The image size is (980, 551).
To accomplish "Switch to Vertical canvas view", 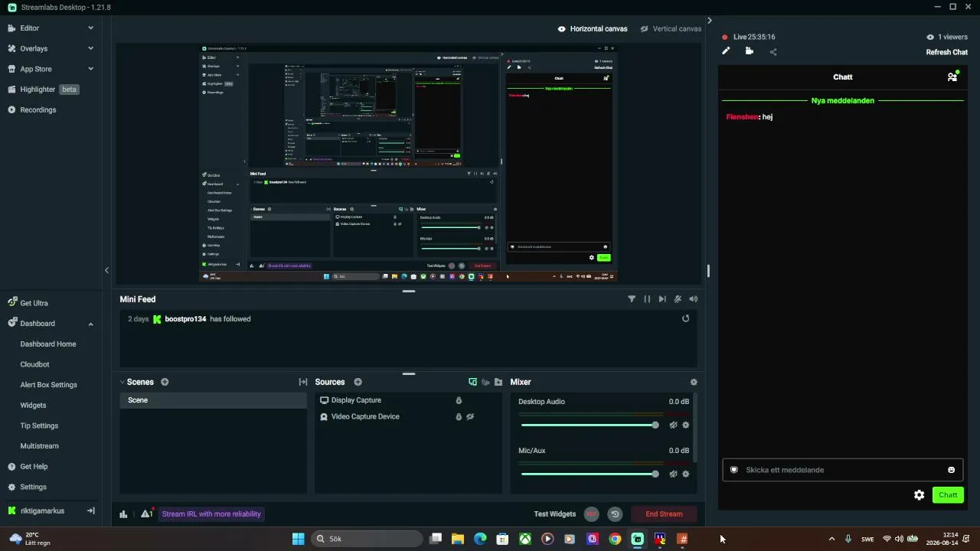I will pos(671,29).
